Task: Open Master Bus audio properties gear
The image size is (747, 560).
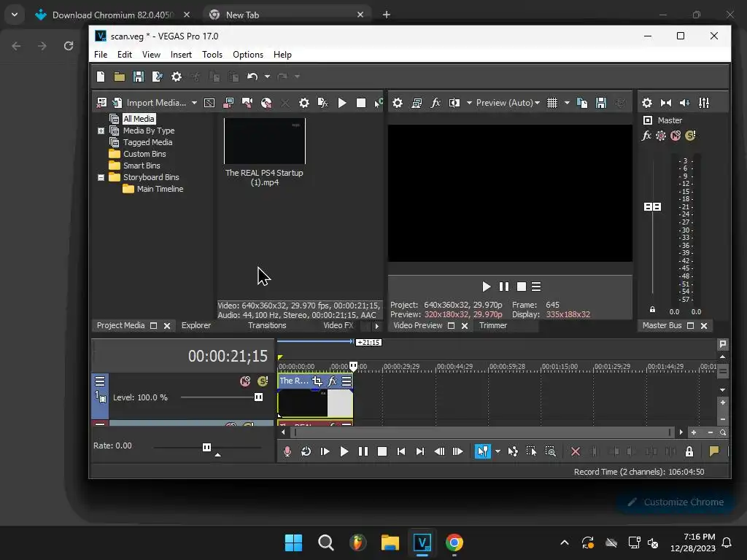Action: click(x=647, y=103)
